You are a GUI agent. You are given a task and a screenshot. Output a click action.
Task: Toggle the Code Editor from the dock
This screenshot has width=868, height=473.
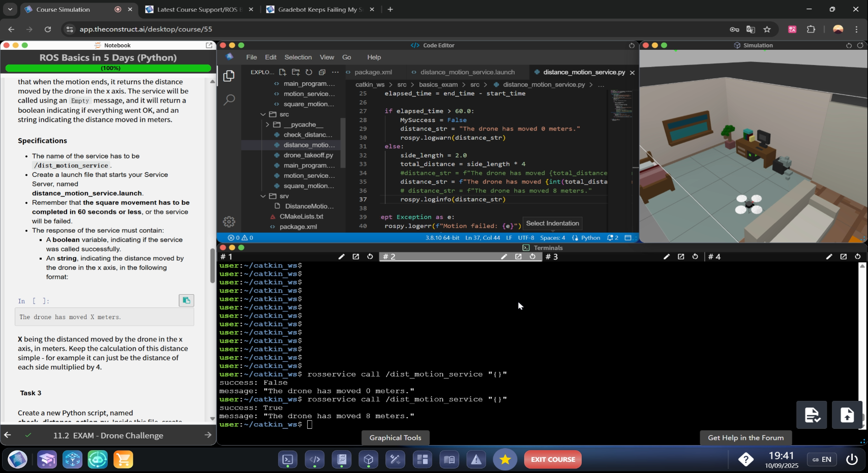pyautogui.click(x=315, y=460)
